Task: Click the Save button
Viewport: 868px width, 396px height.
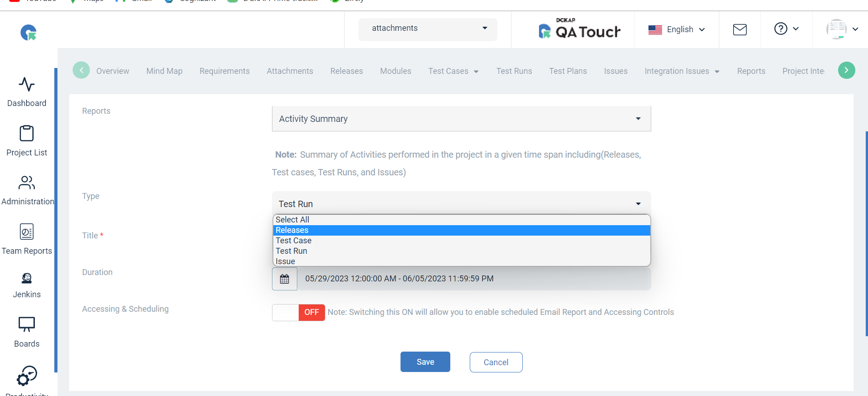Action: (425, 362)
